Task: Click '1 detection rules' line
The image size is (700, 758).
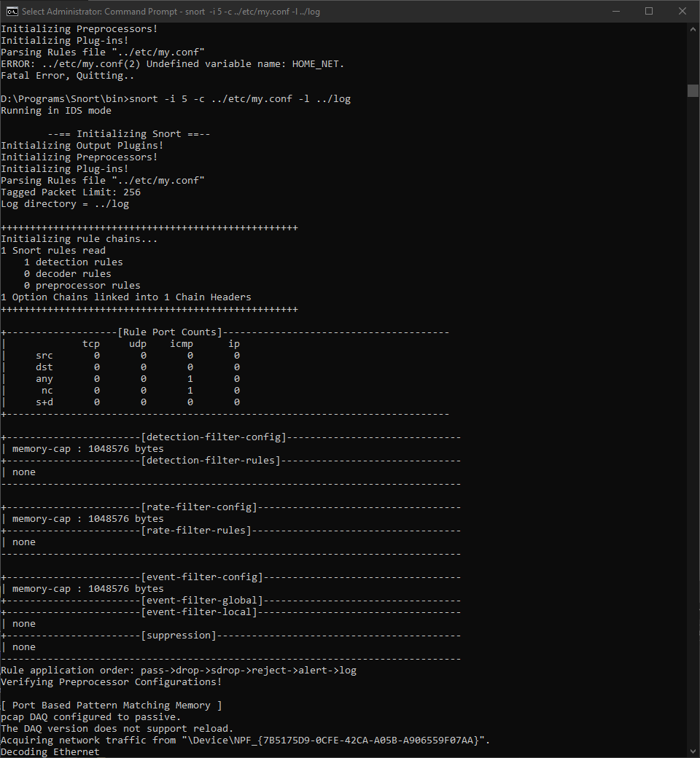Action: pos(74,262)
